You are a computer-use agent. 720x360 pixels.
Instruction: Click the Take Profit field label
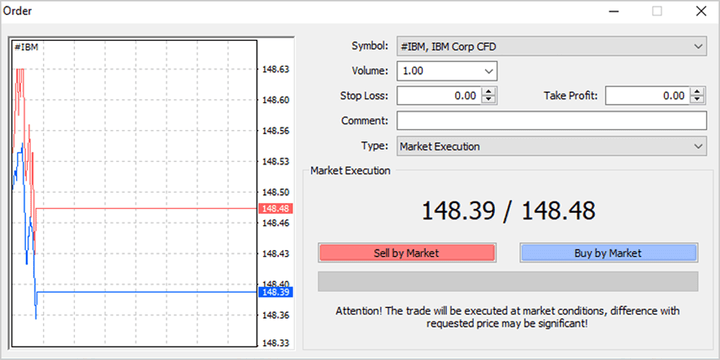pos(571,96)
